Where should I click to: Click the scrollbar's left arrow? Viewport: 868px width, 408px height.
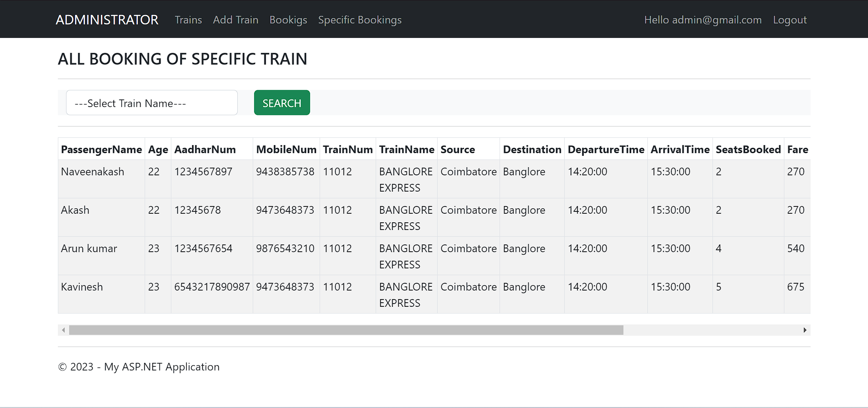click(63, 330)
